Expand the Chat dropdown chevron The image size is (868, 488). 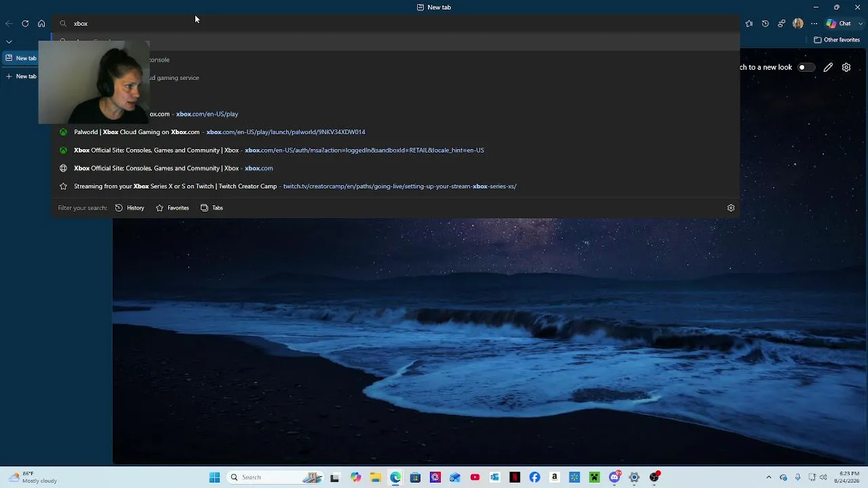pos(861,24)
